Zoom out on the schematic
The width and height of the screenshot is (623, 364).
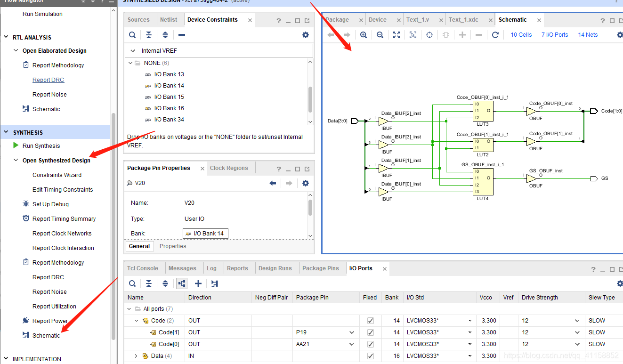(380, 35)
